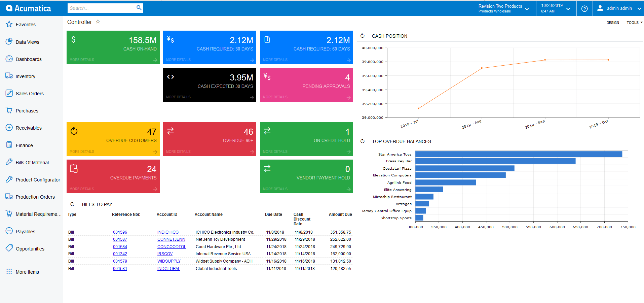Open the Dashboards module icon in sidebar
Image resolution: width=644 pixels, height=303 pixels.
pos(9,59)
